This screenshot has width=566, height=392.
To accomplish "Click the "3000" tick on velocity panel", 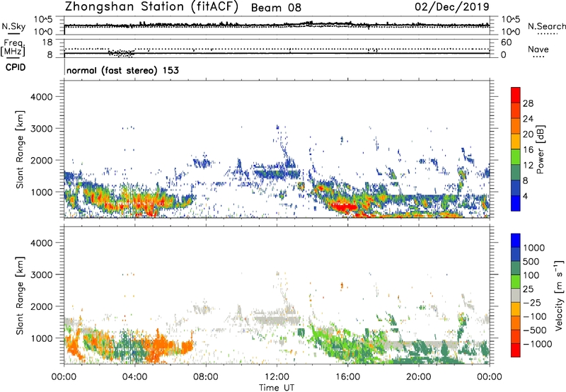I will [x=42, y=275].
